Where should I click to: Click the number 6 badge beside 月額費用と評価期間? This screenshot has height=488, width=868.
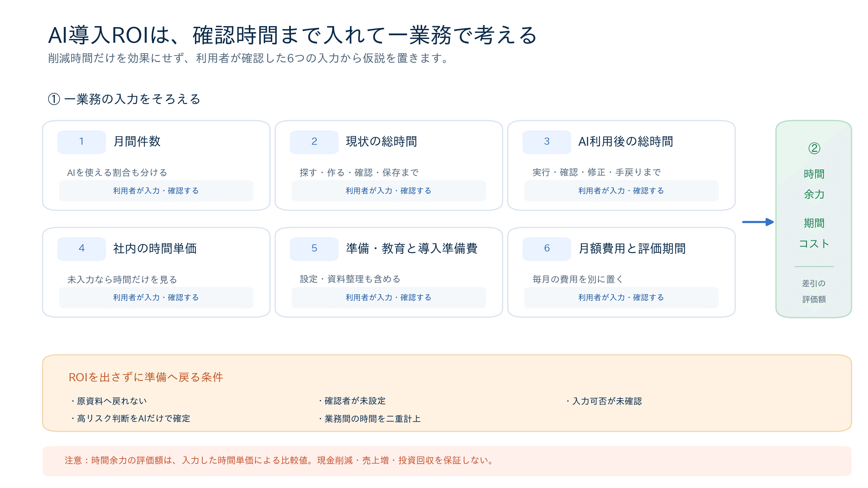547,248
